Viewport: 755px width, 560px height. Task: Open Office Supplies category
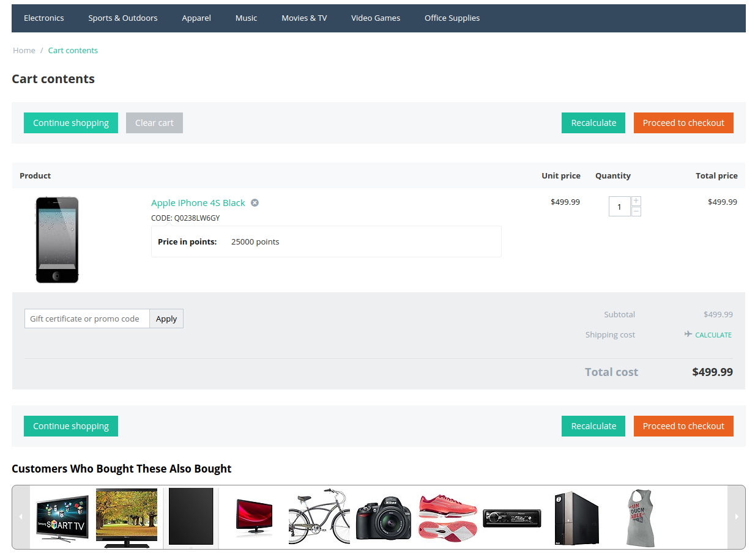(x=452, y=18)
